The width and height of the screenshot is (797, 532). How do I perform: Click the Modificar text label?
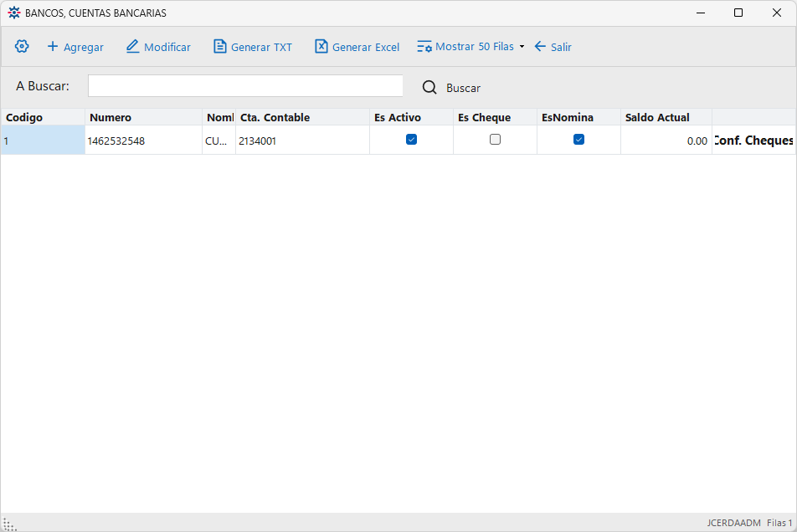pyautogui.click(x=167, y=47)
